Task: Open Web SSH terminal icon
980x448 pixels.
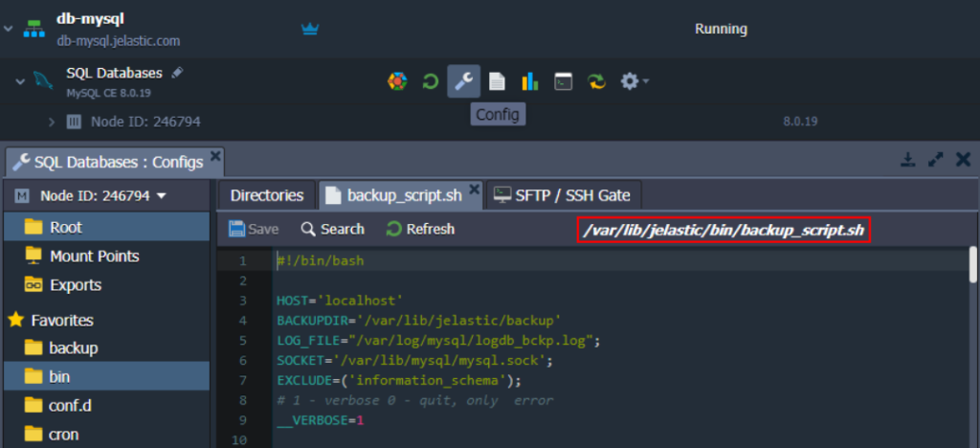Action: click(564, 81)
